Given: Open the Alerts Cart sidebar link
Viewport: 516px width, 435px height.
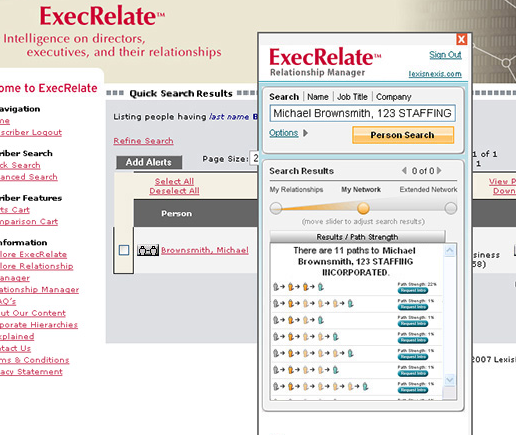Looking at the screenshot, I should coord(15,210).
